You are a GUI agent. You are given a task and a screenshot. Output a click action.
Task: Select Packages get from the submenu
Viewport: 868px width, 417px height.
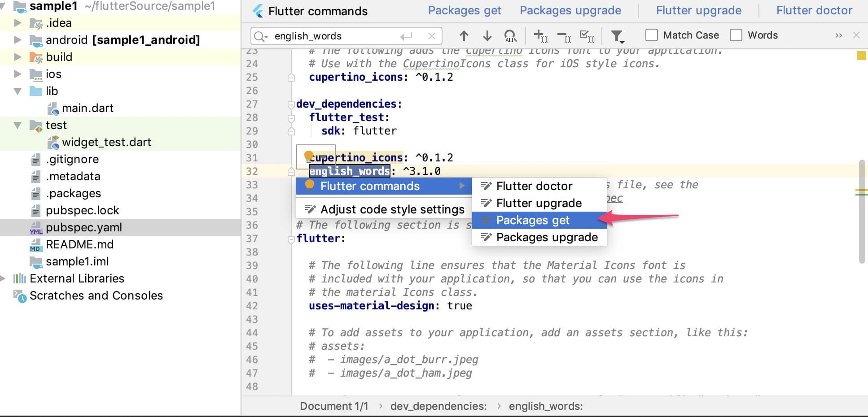[533, 220]
